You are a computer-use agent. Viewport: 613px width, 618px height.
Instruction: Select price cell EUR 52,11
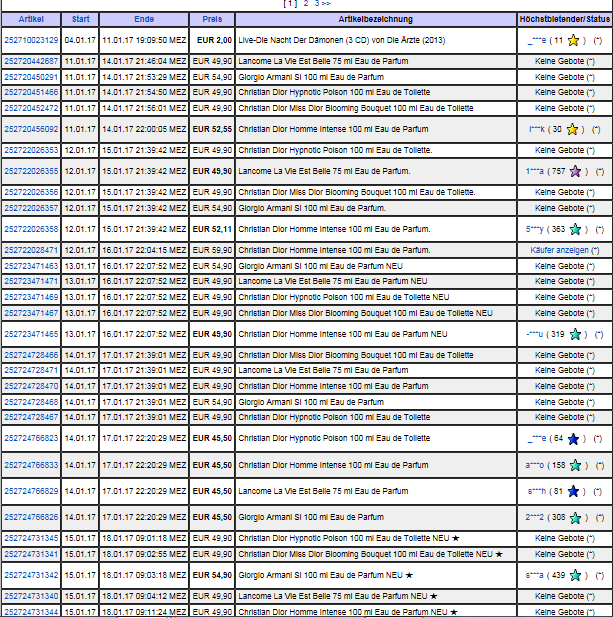[x=212, y=229]
